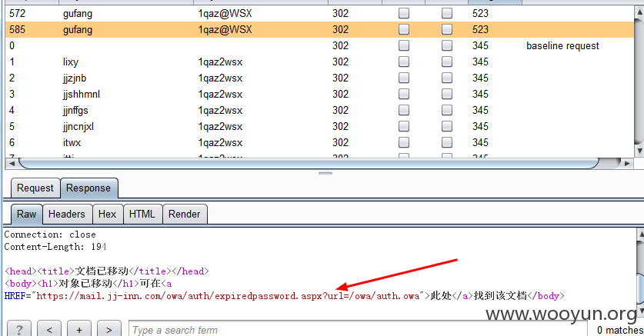Click the expiredpassword.aspx HREF URL in response
This screenshot has height=336, width=644.
228,296
